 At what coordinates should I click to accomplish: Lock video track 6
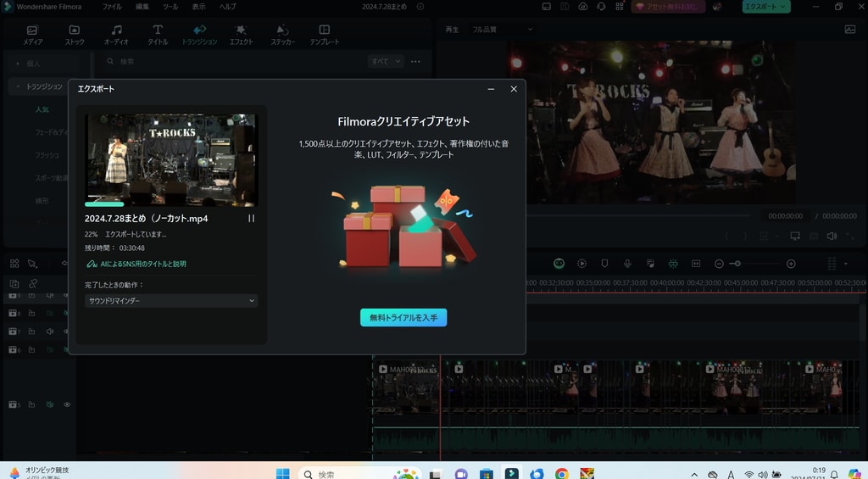(x=31, y=349)
